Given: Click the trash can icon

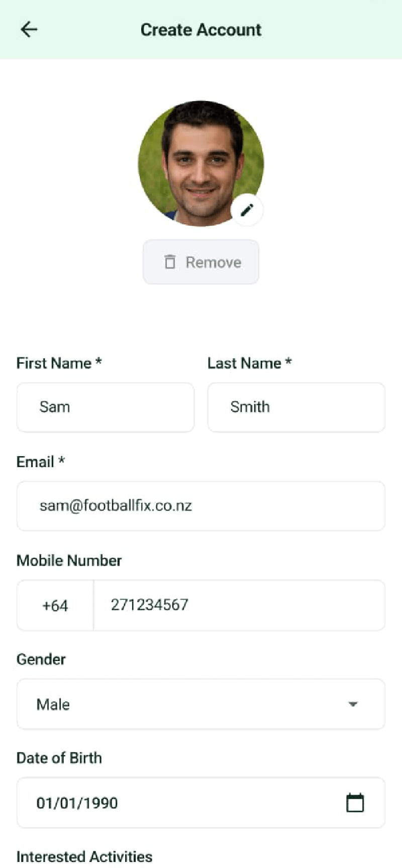Looking at the screenshot, I should coord(170,262).
